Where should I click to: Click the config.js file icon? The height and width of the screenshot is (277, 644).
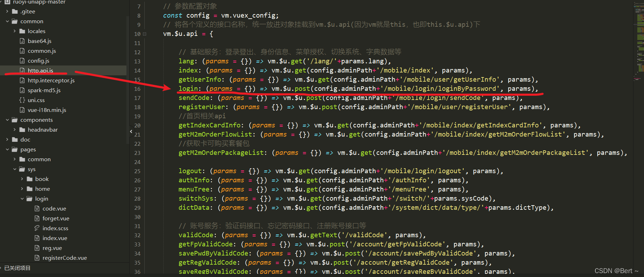(x=22, y=61)
